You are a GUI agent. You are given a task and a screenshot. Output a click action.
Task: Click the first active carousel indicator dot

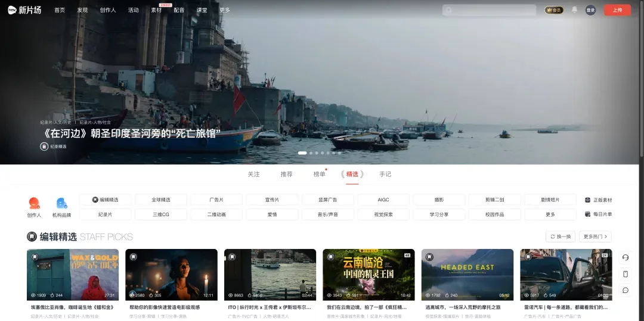pyautogui.click(x=302, y=153)
